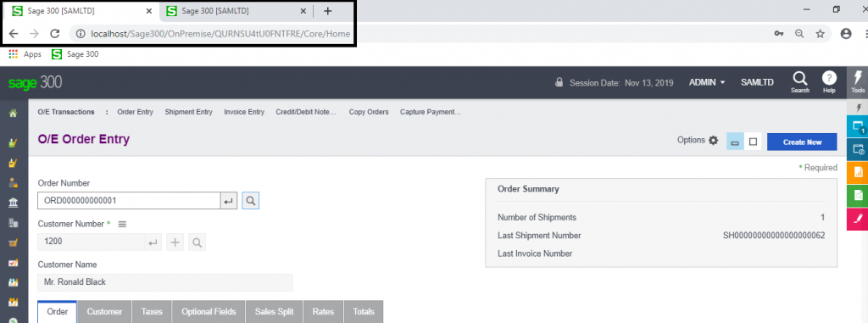Click the browser reload icon

pos(54,34)
